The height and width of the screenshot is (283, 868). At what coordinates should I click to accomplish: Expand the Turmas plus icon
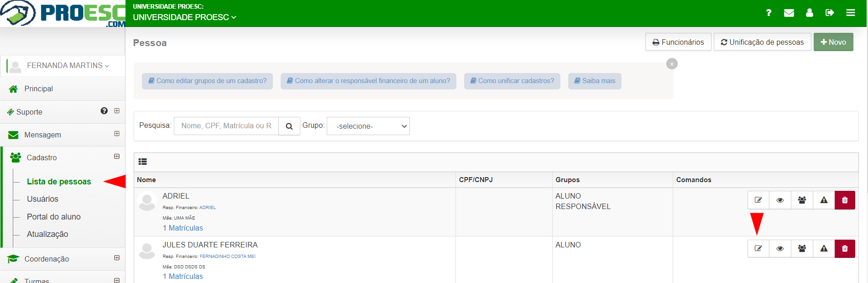point(117,280)
